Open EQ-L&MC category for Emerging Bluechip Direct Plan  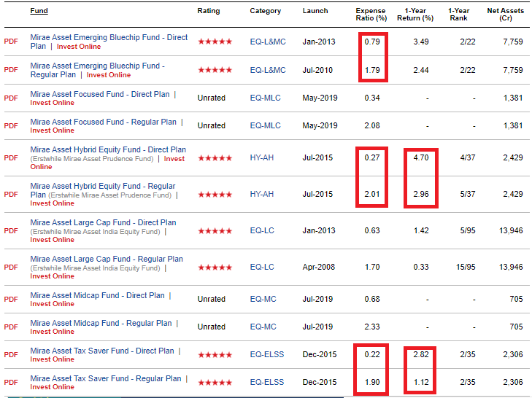tap(268, 42)
